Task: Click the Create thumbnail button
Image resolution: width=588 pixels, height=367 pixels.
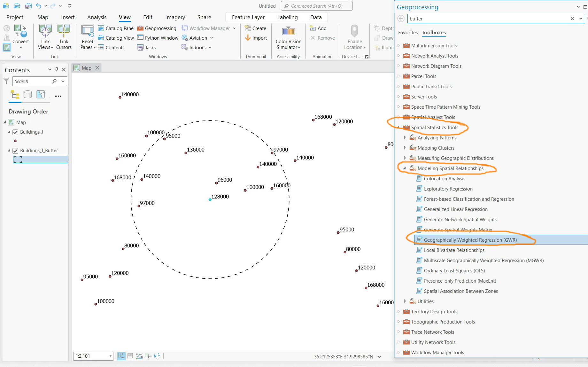Action: [255, 28]
